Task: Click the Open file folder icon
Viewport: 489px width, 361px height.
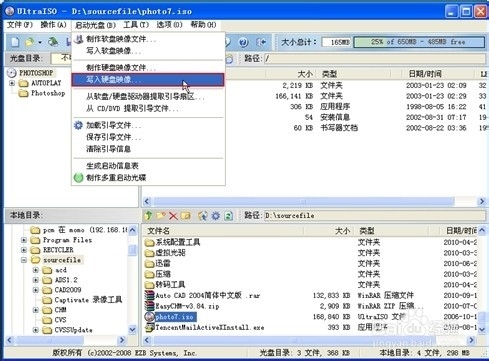Action: pos(29,42)
